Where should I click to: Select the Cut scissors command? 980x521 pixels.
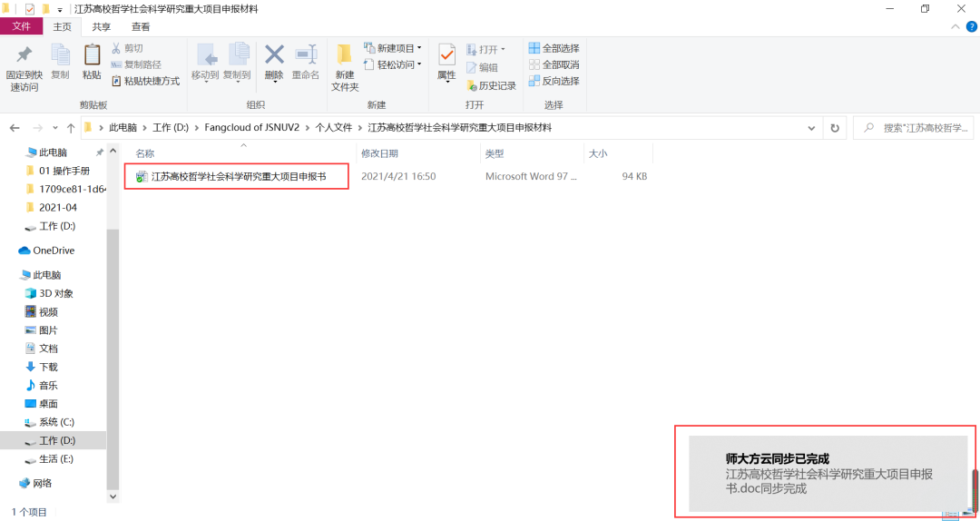[127, 48]
